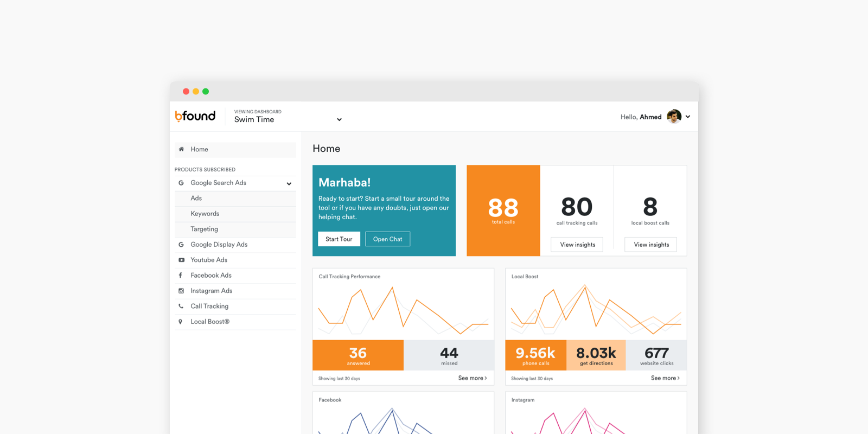Click the Call Tracking phone icon
This screenshot has width=868, height=434.
click(181, 306)
